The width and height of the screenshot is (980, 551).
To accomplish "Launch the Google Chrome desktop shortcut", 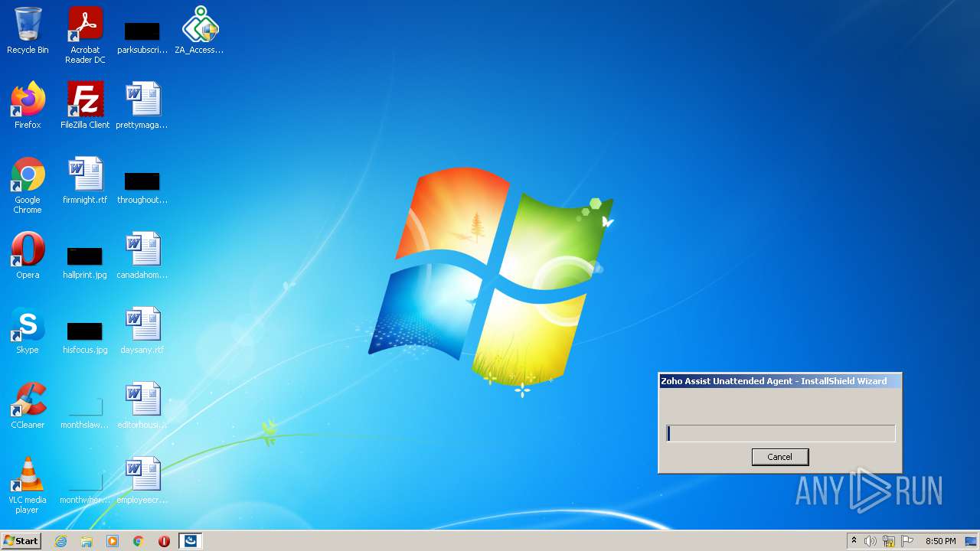I will (28, 185).
